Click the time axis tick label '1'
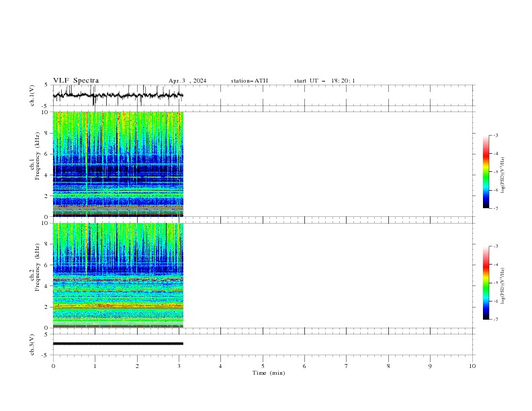532x411 pixels. tap(95, 366)
